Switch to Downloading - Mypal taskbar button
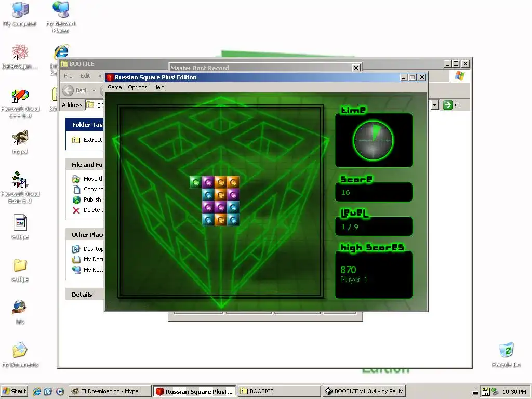This screenshot has width=532, height=399. point(110,391)
